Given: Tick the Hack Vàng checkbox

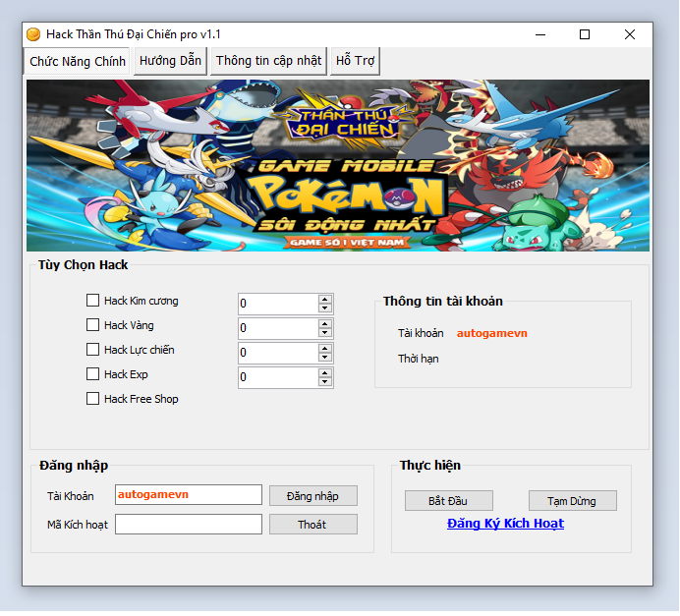Looking at the screenshot, I should coord(93,325).
